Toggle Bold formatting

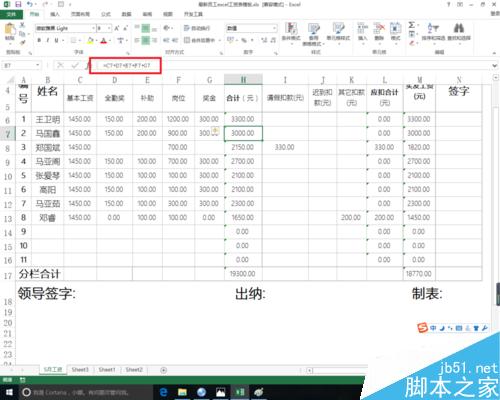[x=39, y=40]
